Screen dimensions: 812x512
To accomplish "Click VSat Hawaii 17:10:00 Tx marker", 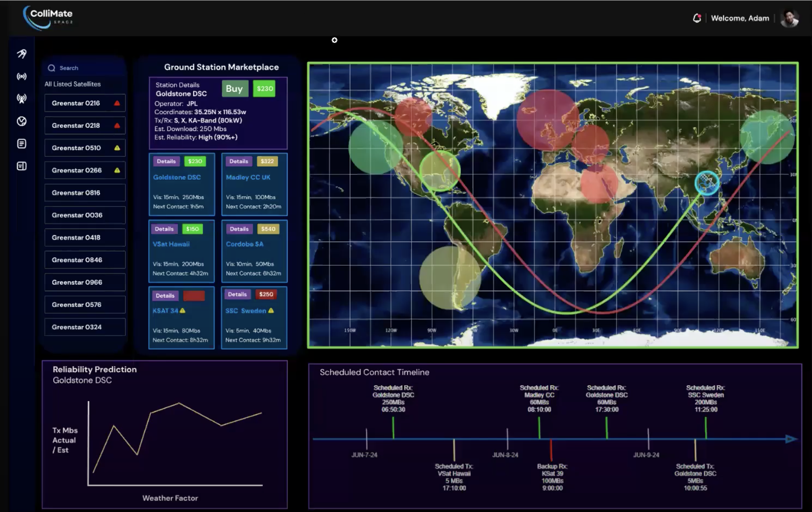I will point(454,450).
